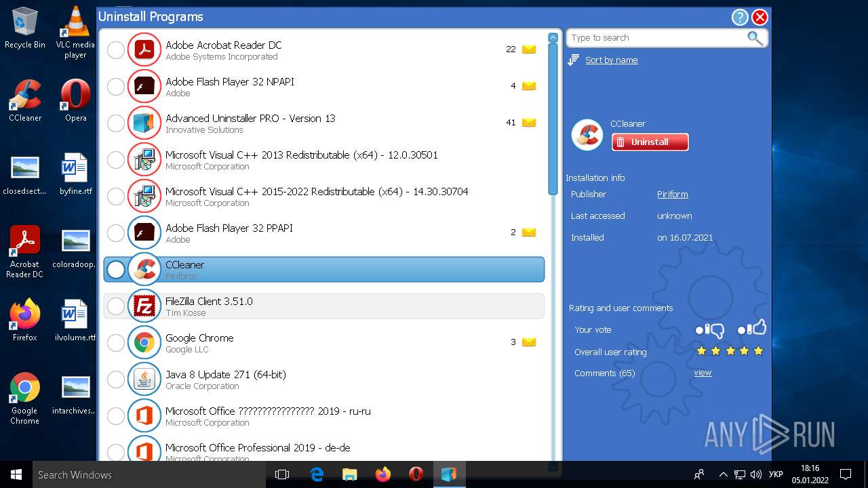Click Microsoft Visual C++ 2013 Redistributable name
This screenshot has height=488, width=868.
[302, 155]
